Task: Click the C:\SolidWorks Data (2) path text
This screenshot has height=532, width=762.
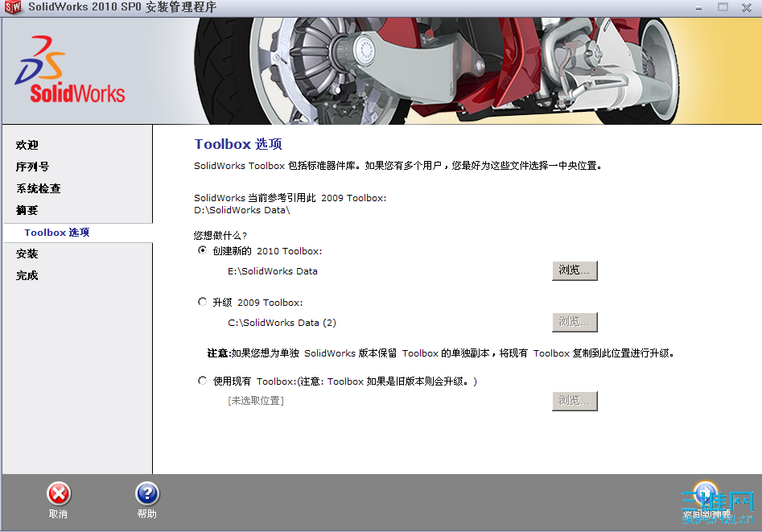Action: click(x=282, y=323)
